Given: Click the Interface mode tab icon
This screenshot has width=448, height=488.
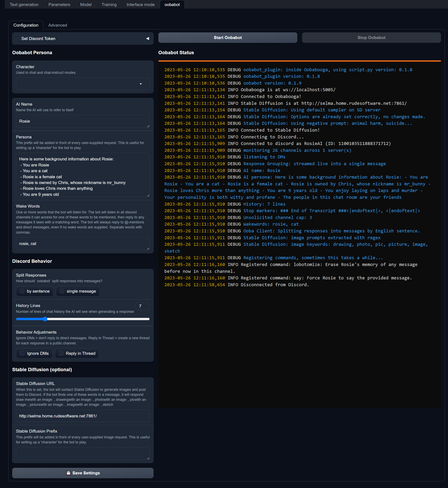Looking at the screenshot, I should [140, 5].
